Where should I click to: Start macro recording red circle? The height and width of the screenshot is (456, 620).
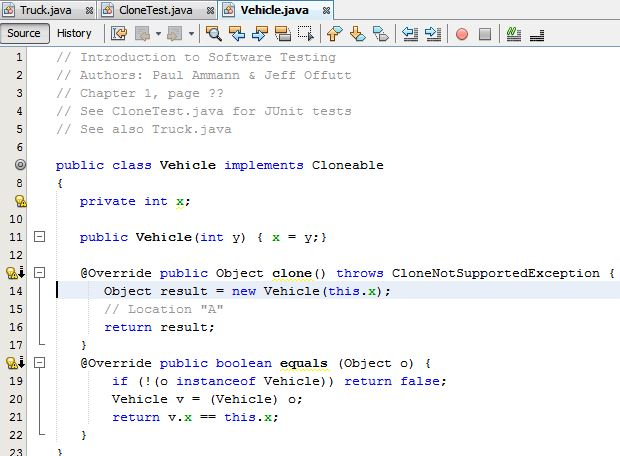click(462, 34)
